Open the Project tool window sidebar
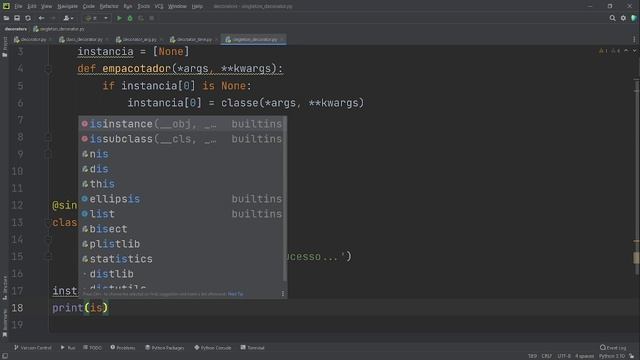 (x=4, y=47)
